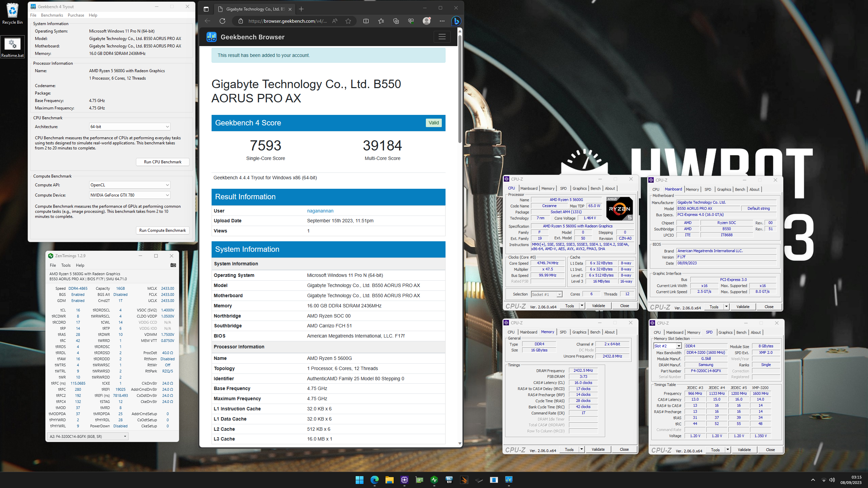The height and width of the screenshot is (488, 868).
Task: Open ZenTimings green icon on taskbar
Action: [434, 480]
